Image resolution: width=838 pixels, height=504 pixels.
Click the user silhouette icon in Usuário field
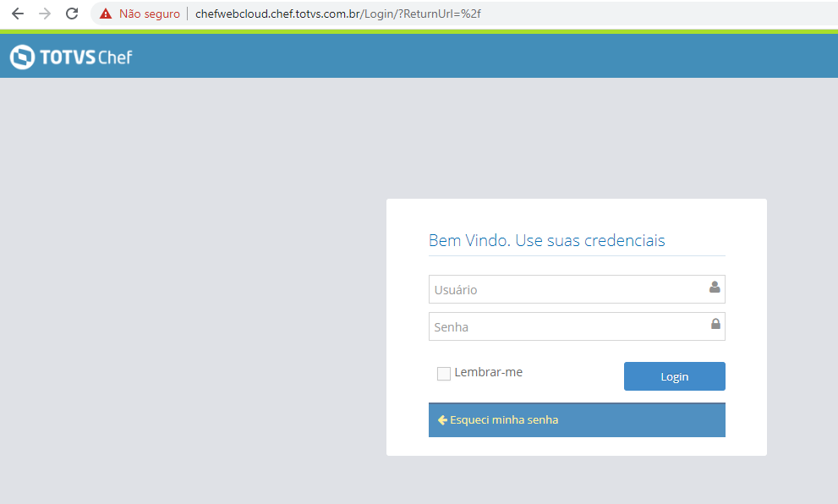(715, 288)
